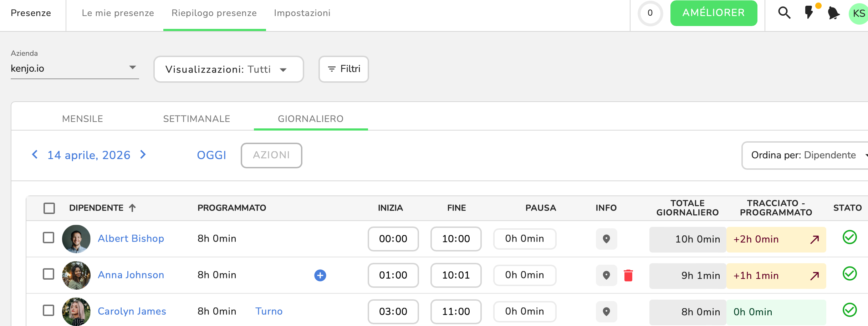The height and width of the screenshot is (326, 868).
Task: Open Anna Johnson's employee link
Action: [x=131, y=275]
